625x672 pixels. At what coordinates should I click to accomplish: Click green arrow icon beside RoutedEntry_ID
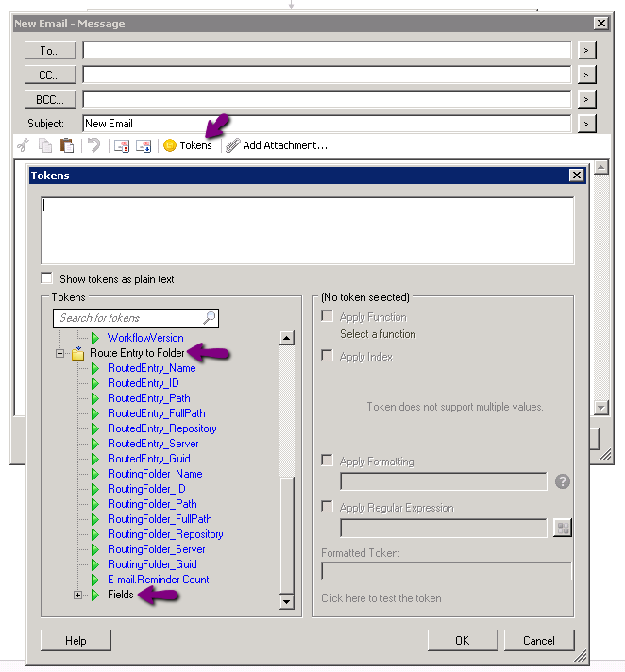tap(95, 383)
